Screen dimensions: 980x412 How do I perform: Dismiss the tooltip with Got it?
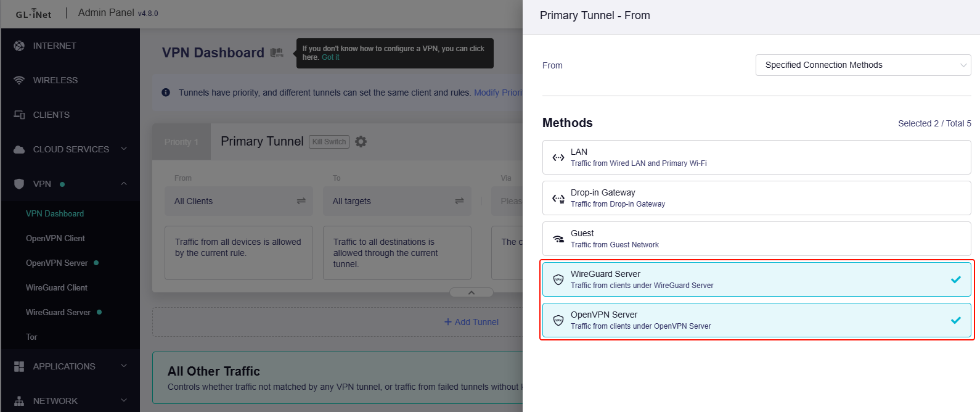[330, 57]
